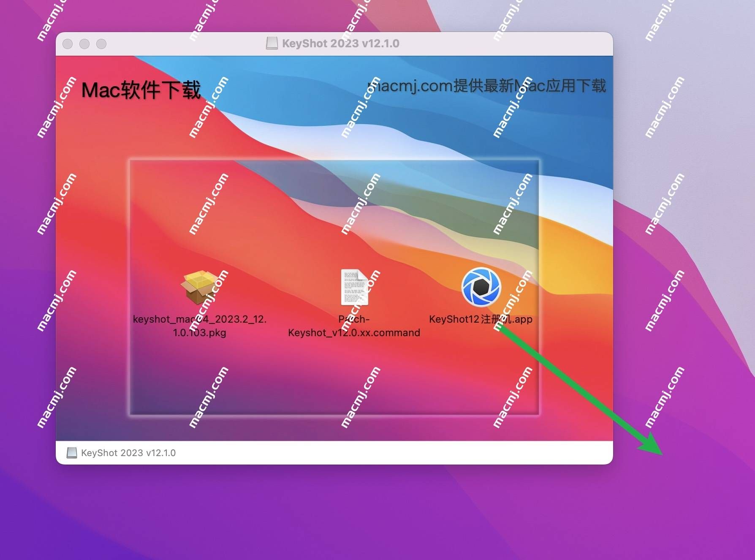Click the KeyShot12 注册机.app file name
The width and height of the screenshot is (755, 560).
pyautogui.click(x=481, y=319)
